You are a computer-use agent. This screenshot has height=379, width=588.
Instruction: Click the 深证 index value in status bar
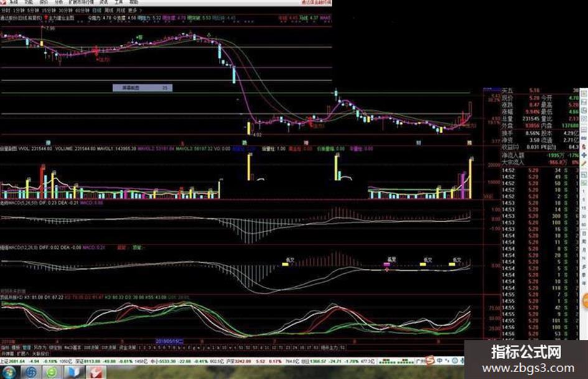point(92,362)
